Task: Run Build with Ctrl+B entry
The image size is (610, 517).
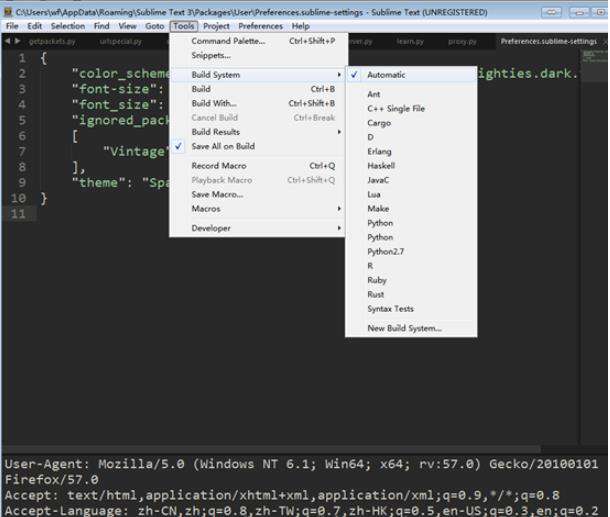Action: point(257,89)
